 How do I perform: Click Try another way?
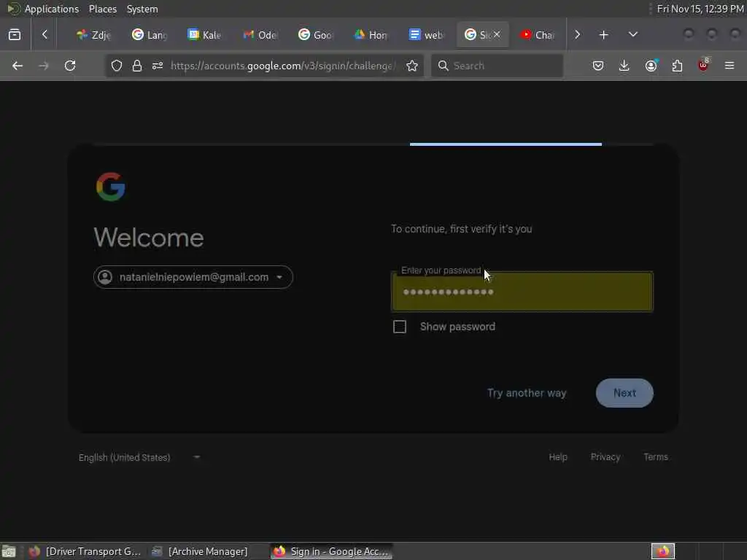click(527, 393)
